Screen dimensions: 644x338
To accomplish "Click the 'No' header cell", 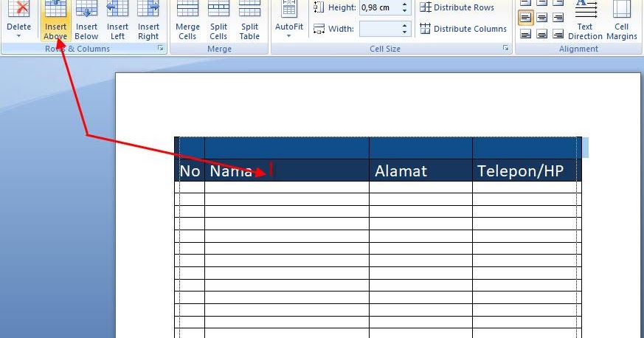I will (190, 170).
